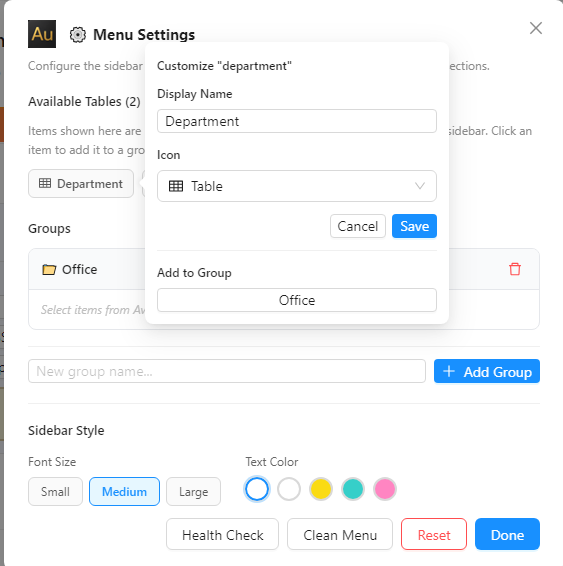Reset the menu settings
563x566 pixels.
434,534
